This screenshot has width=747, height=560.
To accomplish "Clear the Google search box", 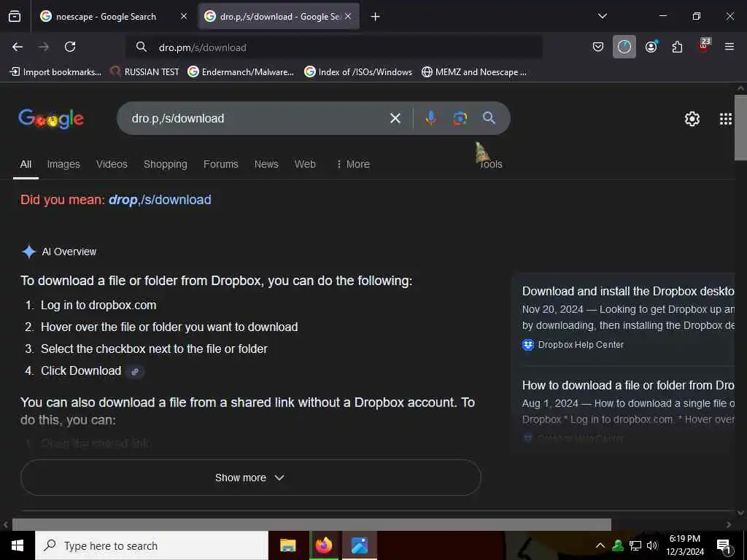I will [395, 118].
